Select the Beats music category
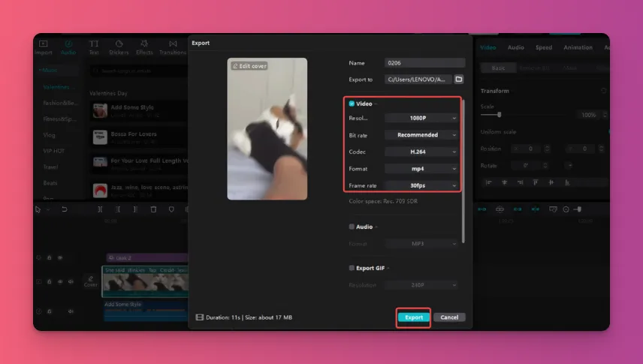The width and height of the screenshot is (643, 364). coord(50,183)
